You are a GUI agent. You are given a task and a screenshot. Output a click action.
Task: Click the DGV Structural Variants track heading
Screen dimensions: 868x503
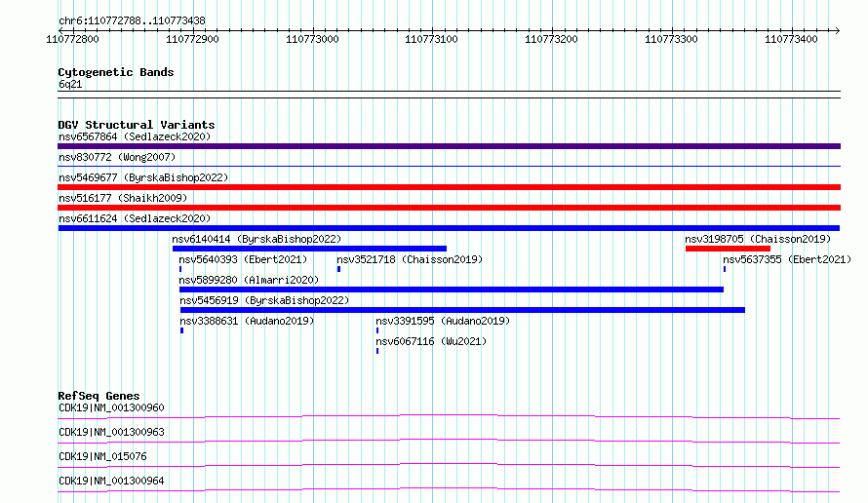tap(137, 125)
